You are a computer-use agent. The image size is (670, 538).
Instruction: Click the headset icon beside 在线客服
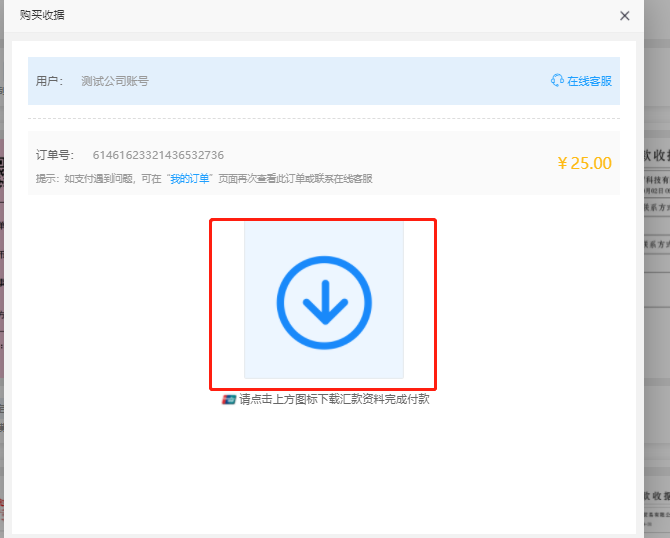(557, 81)
